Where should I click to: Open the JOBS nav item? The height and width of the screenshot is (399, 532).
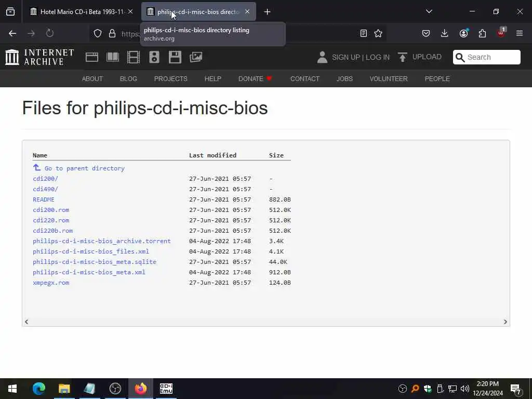(344, 79)
